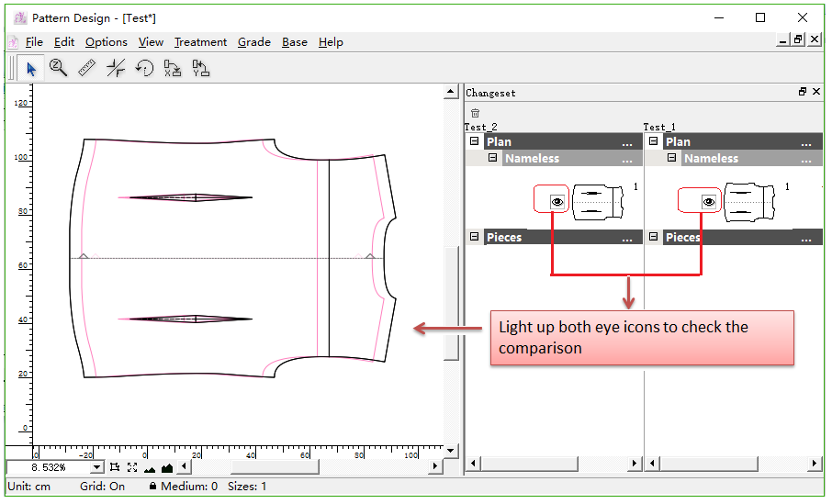Viewport: 832px width, 504px height.
Task: Open the zoom percentage dropdown
Action: (97, 467)
